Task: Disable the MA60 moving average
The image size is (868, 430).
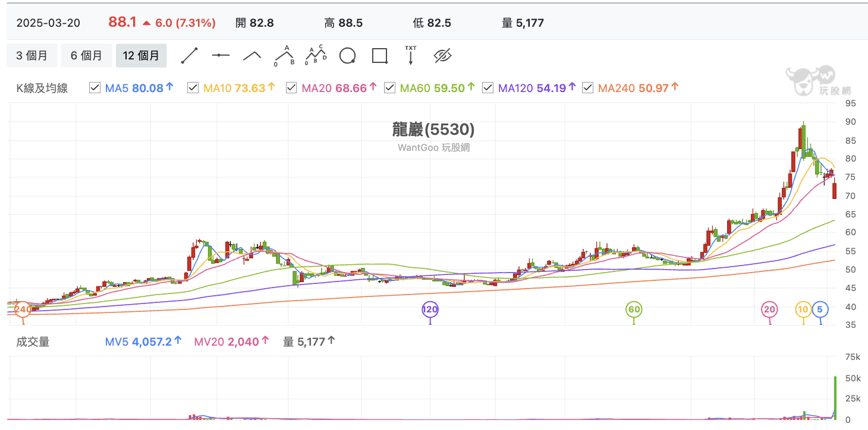Action: click(x=389, y=87)
